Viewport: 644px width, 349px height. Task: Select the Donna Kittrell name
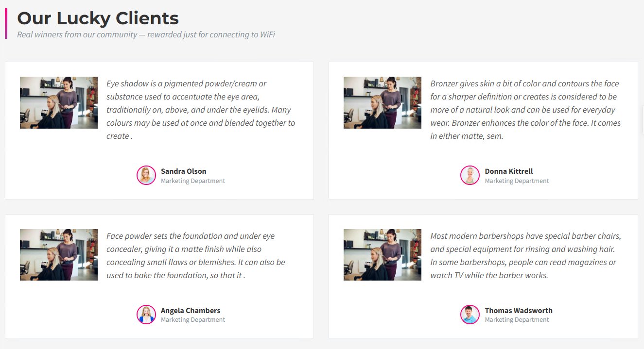[x=508, y=171]
